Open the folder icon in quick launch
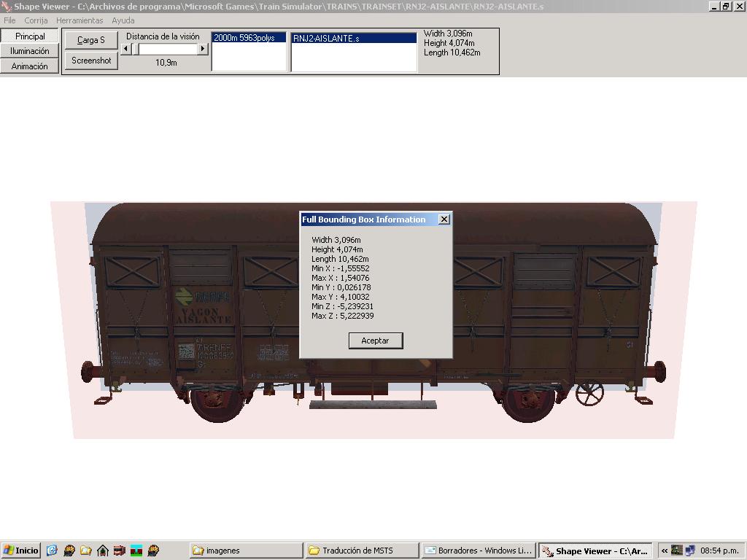This screenshot has height=560, width=747. point(86,551)
